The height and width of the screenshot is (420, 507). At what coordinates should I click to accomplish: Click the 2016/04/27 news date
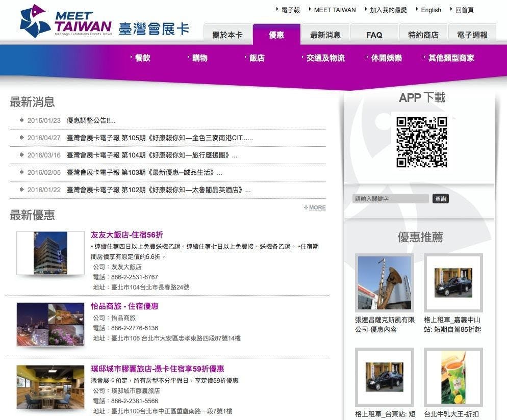pyautogui.click(x=44, y=138)
